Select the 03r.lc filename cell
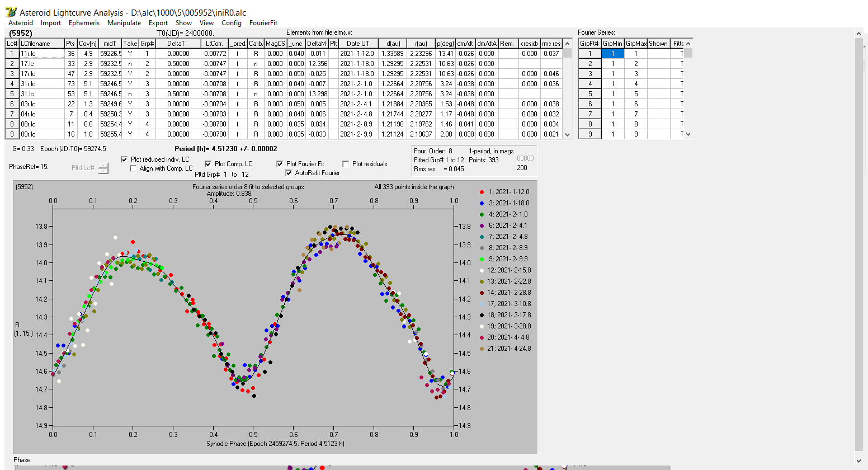Viewport: 868px width, 470px height. point(41,104)
